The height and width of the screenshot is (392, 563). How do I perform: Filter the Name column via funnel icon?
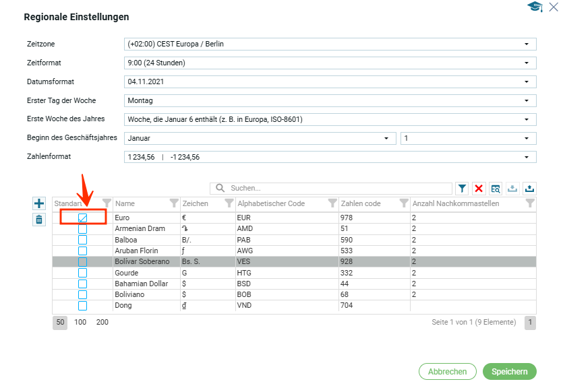[x=174, y=203]
